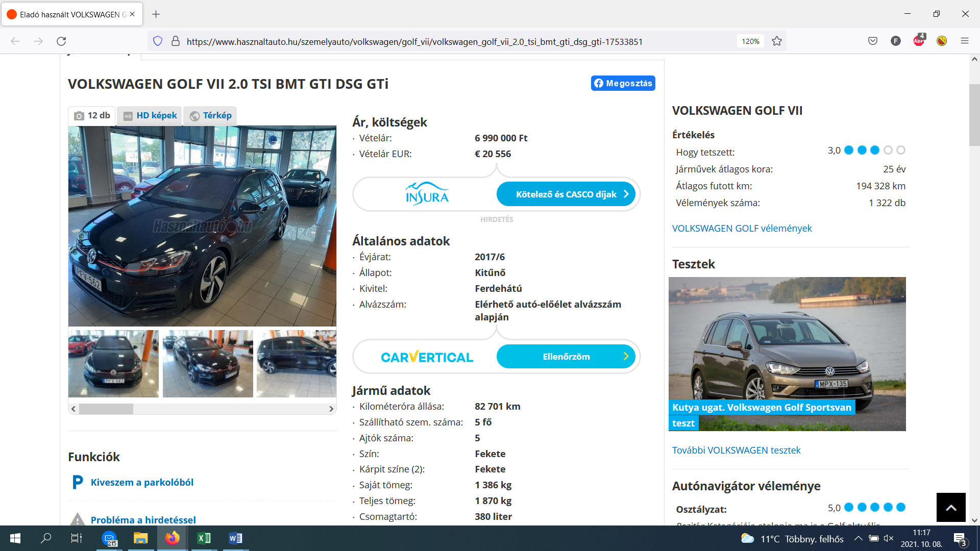Image resolution: width=980 pixels, height=551 pixels.
Task: Open the Windows Start menu
Action: click(15, 538)
